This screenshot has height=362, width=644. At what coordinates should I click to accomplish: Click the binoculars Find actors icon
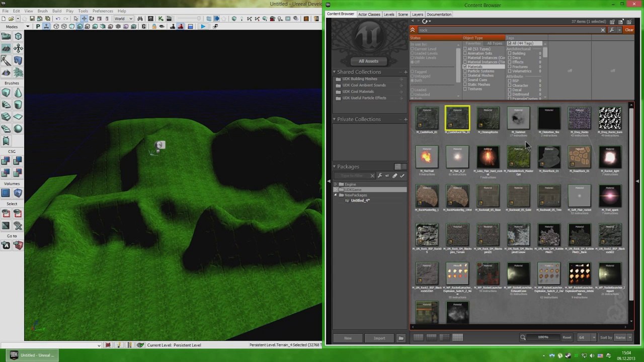pyautogui.click(x=140, y=19)
